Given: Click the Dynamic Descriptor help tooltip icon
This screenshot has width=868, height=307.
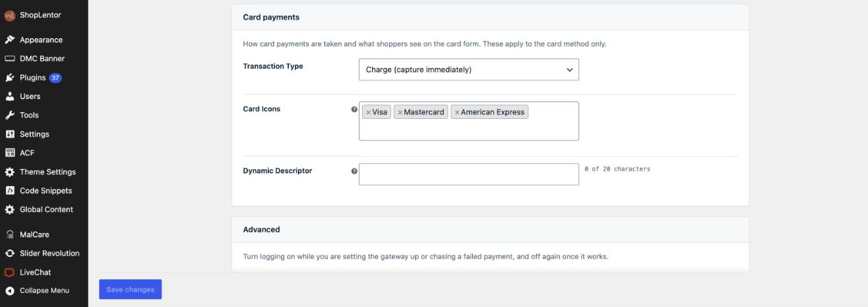Looking at the screenshot, I should [354, 171].
